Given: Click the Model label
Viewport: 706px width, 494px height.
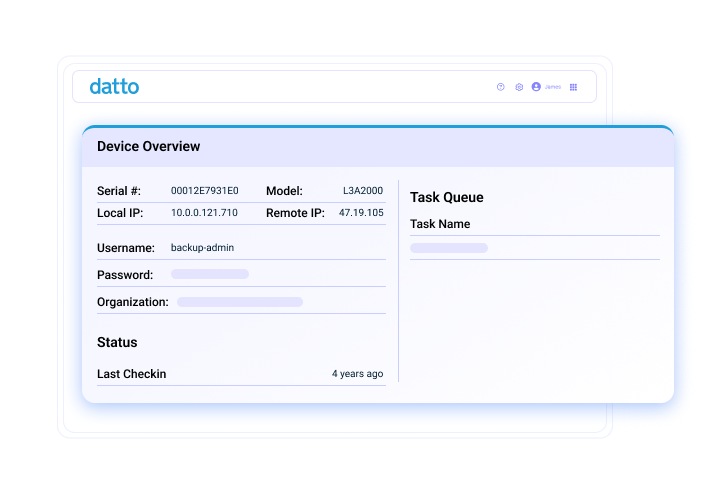Looking at the screenshot, I should (284, 191).
